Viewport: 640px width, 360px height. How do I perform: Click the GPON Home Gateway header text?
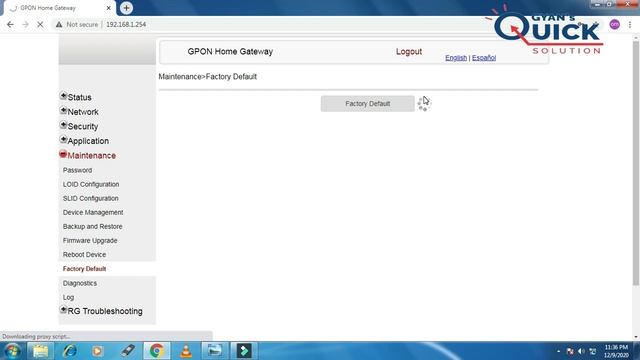pos(230,52)
